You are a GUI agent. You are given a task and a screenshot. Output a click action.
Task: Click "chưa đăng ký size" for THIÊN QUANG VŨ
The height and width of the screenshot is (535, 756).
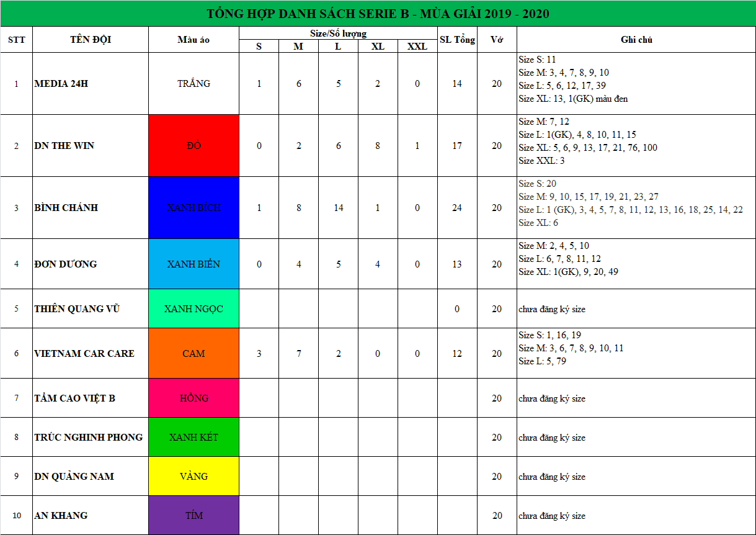coord(552,309)
